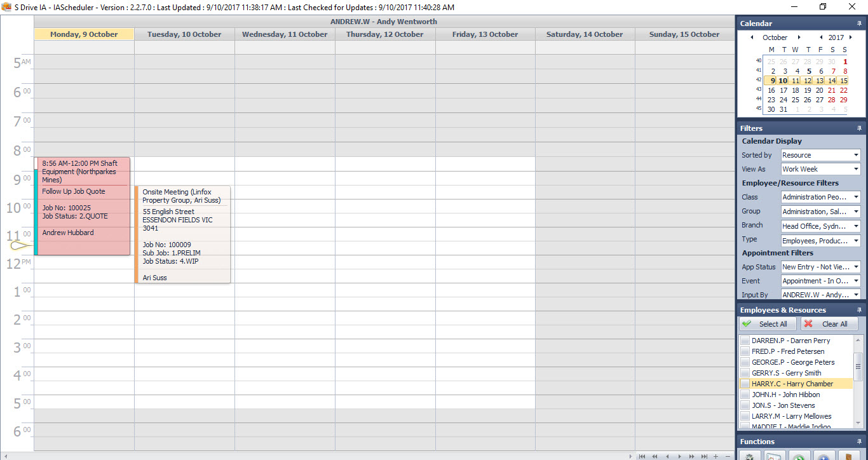Viewport: 868px width, 460px height.
Task: Select the Friday, 13 October column header
Action: (x=485, y=34)
